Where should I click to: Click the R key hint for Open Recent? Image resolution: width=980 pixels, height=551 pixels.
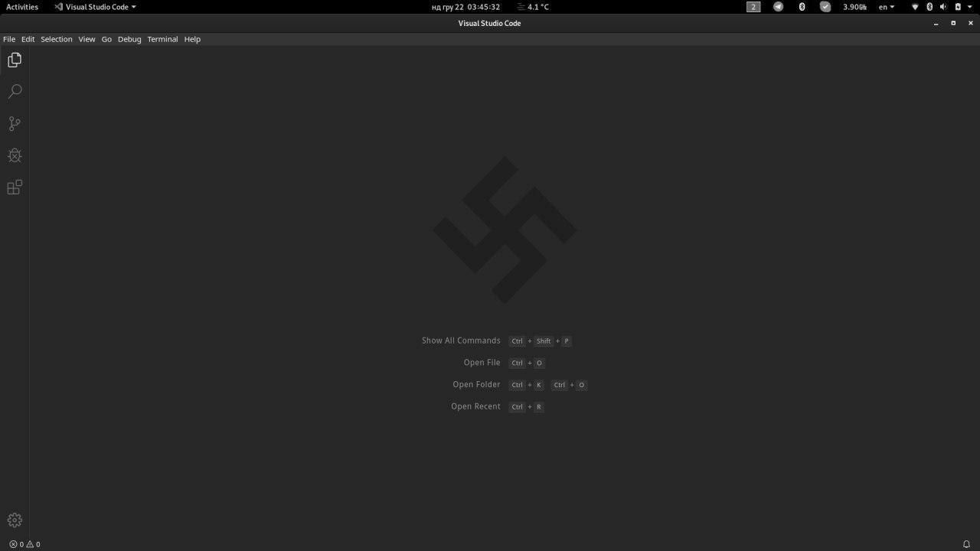539,407
